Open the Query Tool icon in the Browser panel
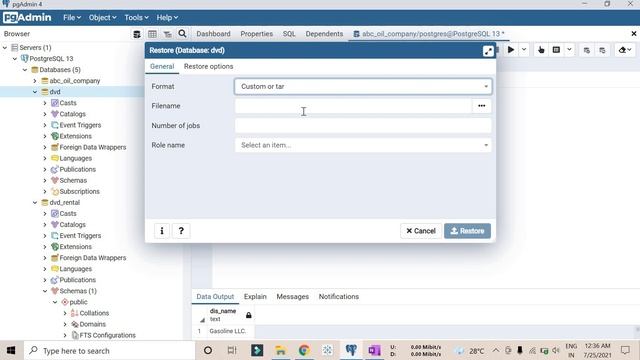This screenshot has width=640, height=360. click(x=137, y=34)
